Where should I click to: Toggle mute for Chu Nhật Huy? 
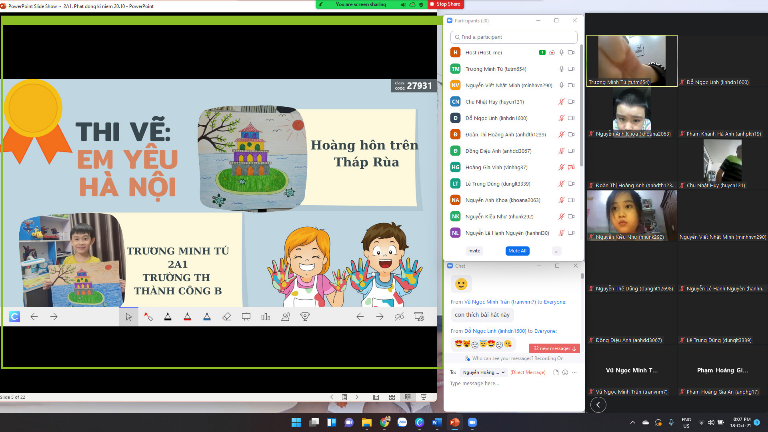562,101
